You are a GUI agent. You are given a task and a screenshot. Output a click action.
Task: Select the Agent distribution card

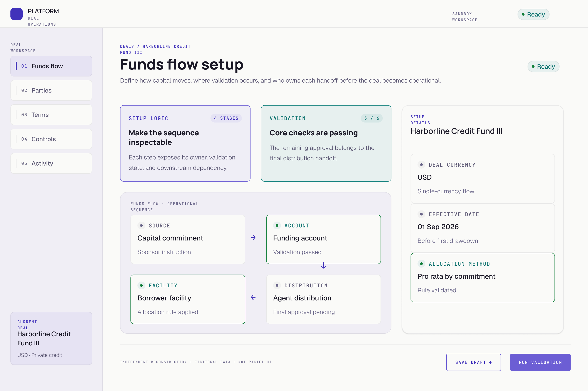point(323,299)
